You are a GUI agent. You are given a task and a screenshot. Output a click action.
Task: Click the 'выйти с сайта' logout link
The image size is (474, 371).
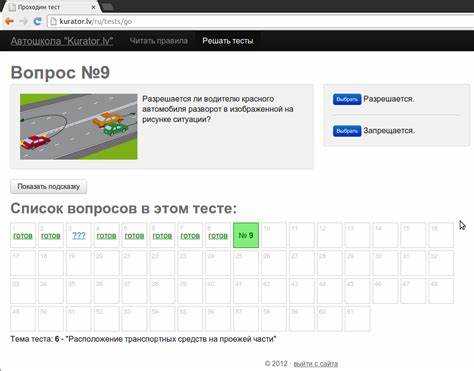tap(316, 364)
